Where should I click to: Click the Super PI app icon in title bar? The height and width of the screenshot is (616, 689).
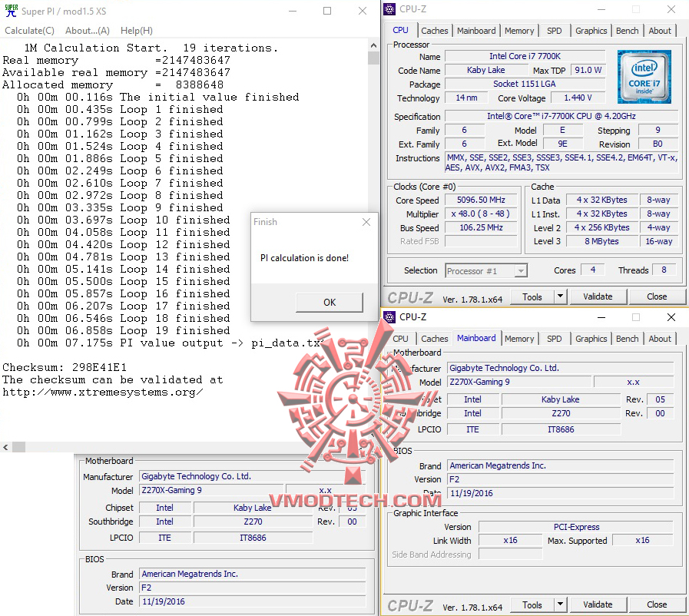tap(11, 11)
